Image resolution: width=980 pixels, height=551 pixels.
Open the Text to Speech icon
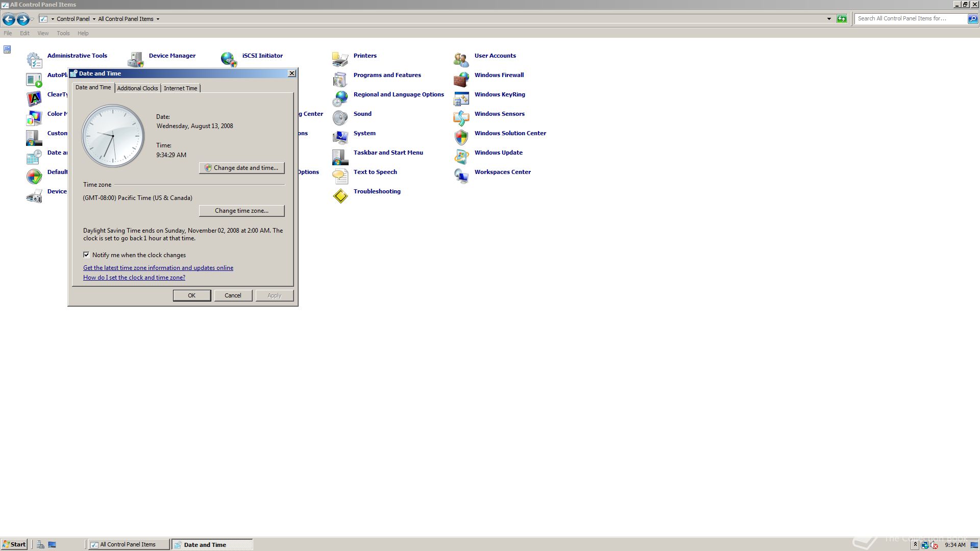coord(340,176)
